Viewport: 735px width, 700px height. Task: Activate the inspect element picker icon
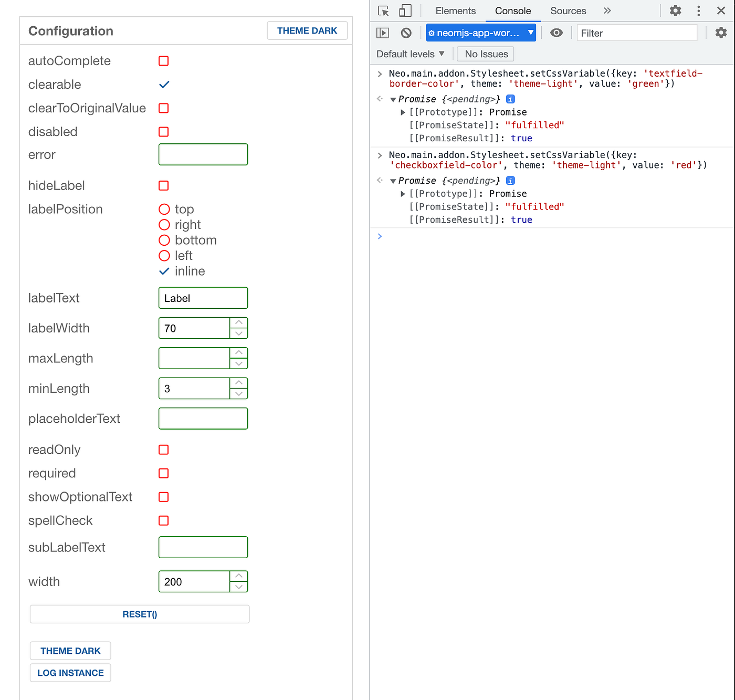(x=383, y=11)
